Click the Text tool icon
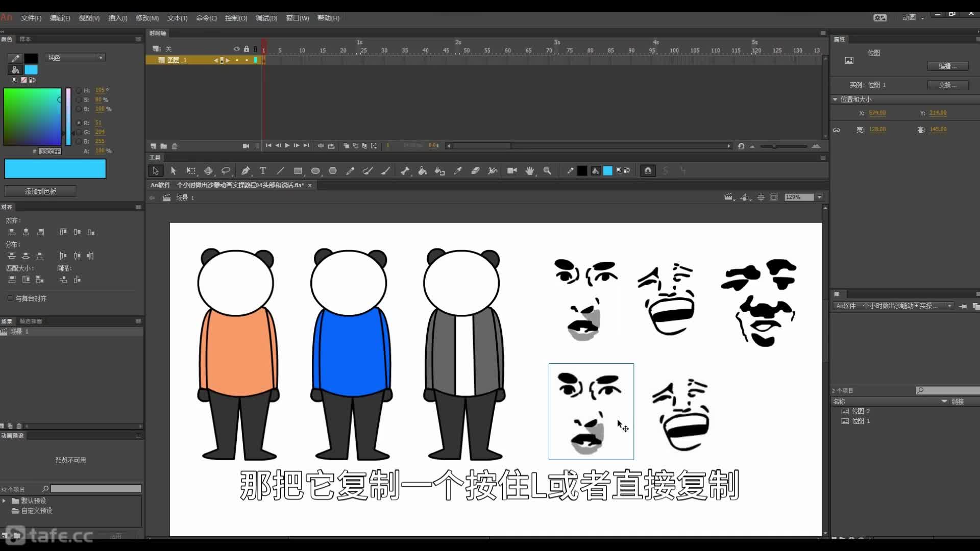The height and width of the screenshot is (551, 980). 262,170
